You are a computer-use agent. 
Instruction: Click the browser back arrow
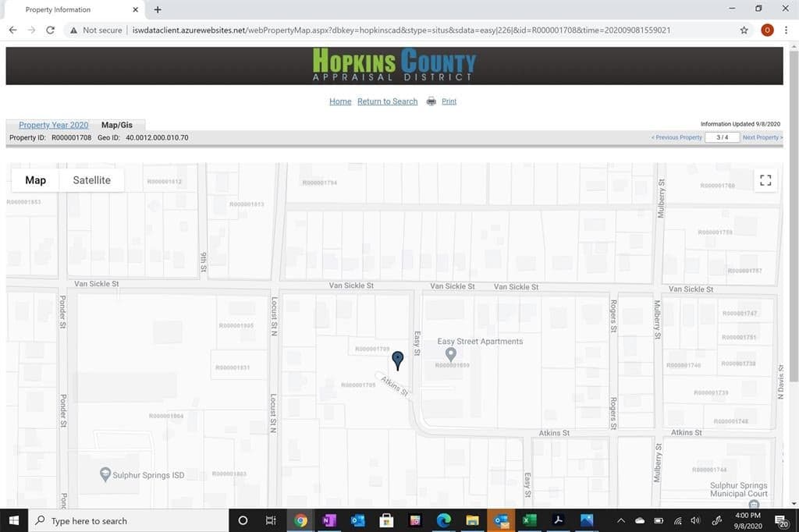[x=12, y=30]
